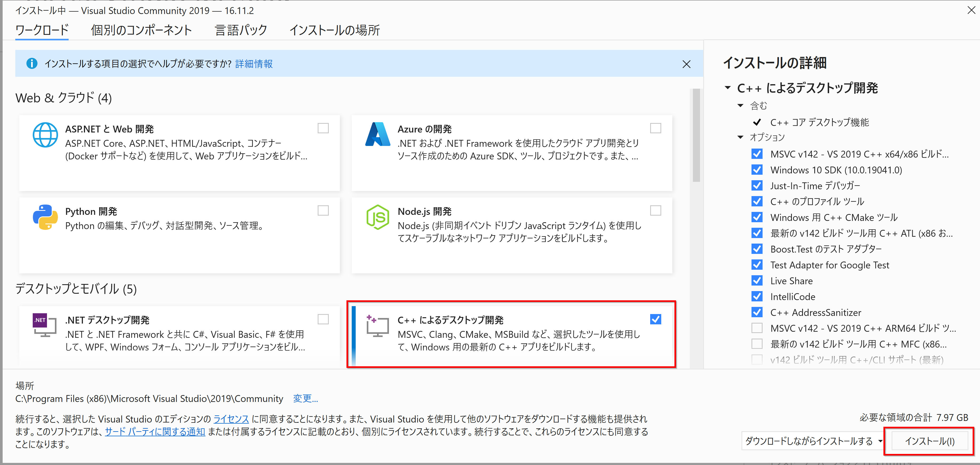This screenshot has height=465, width=980.
Task: Select the Node.js 開発 workload title
Action: [425, 211]
